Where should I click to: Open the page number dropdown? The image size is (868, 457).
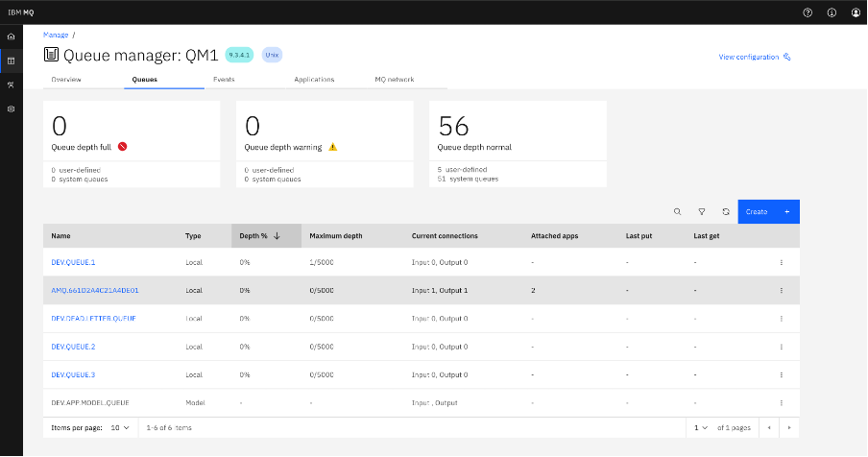(702, 426)
